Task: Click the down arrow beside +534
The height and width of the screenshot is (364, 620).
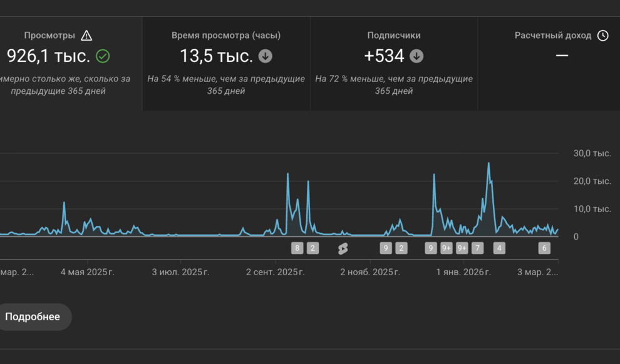Action: point(416,56)
